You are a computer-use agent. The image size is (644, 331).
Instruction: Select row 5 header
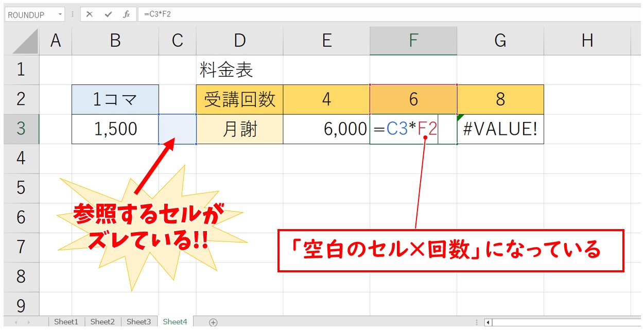(x=21, y=188)
